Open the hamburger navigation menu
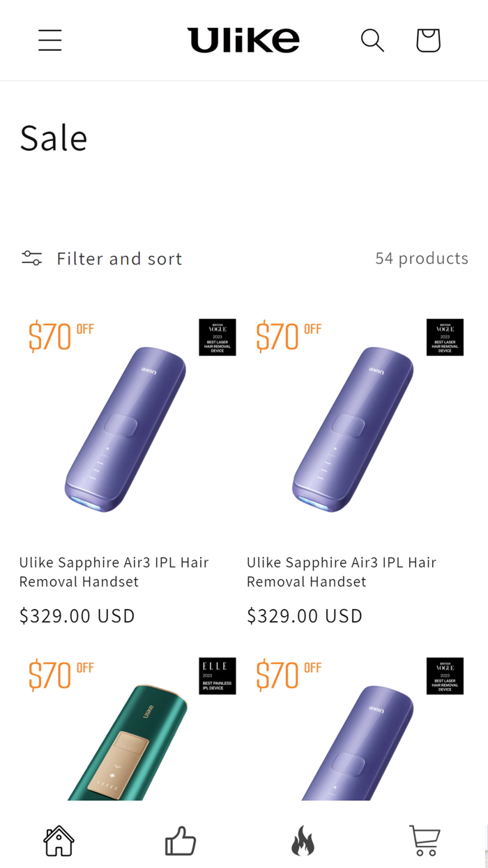Screen dimensions: 488x868 click(49, 40)
